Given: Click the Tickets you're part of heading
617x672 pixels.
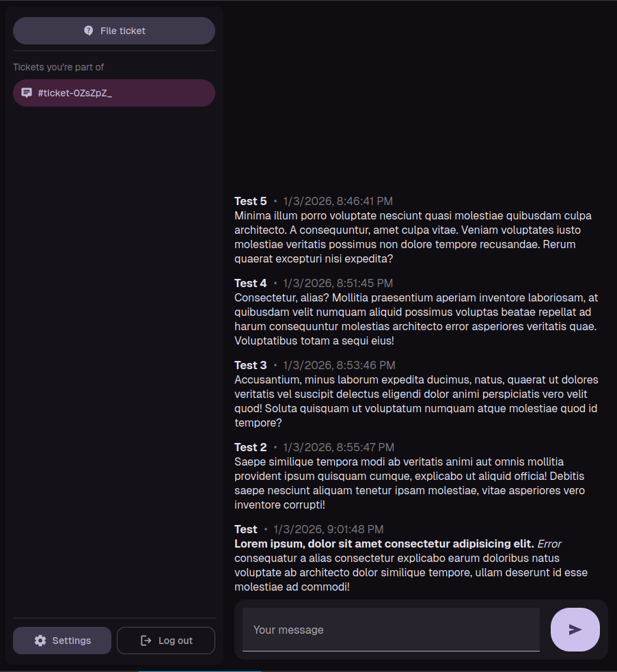Looking at the screenshot, I should [59, 67].
